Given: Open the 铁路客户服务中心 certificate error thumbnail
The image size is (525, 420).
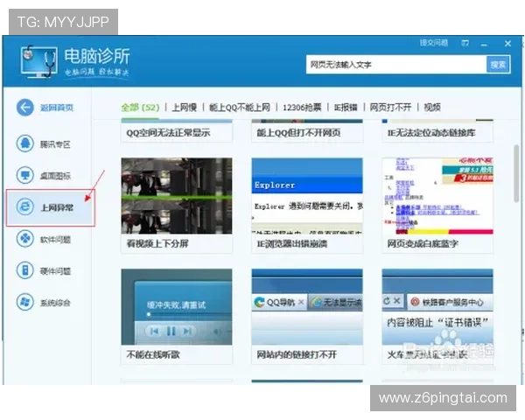Looking at the screenshot, I should point(437,306).
